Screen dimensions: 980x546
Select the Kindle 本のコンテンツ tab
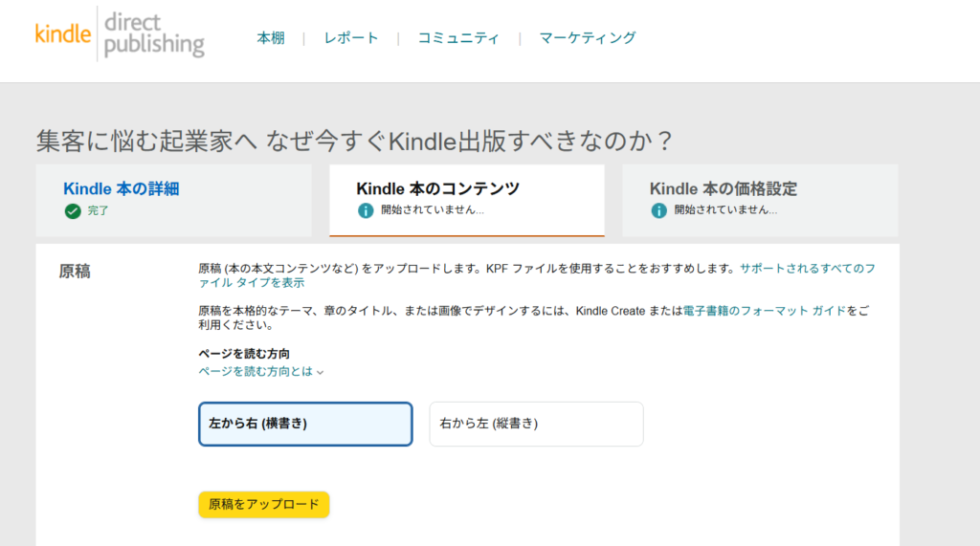click(x=437, y=189)
